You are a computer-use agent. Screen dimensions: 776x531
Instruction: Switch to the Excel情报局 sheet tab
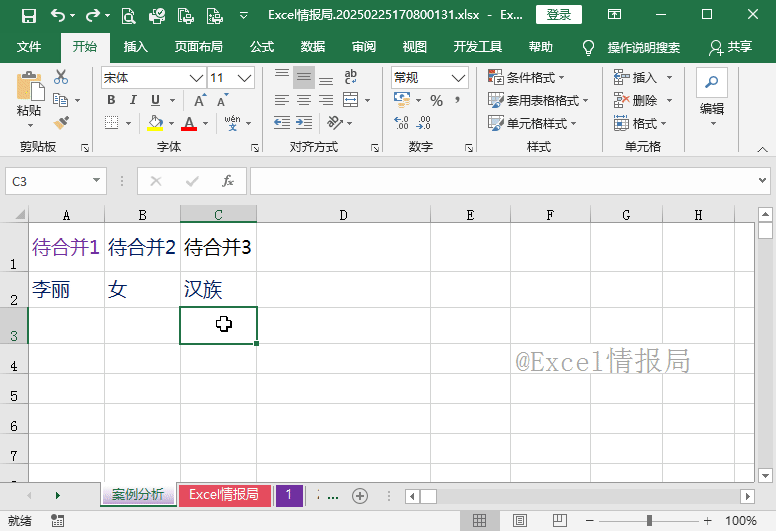tap(224, 495)
